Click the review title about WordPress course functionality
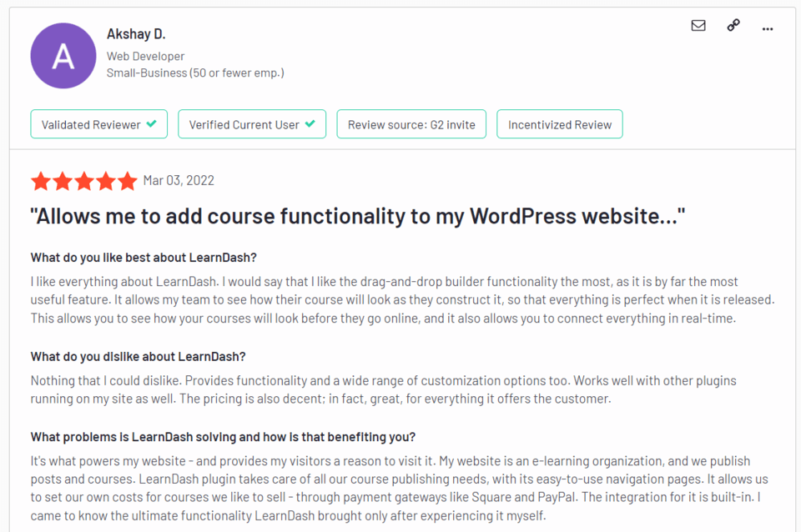 [x=357, y=215]
